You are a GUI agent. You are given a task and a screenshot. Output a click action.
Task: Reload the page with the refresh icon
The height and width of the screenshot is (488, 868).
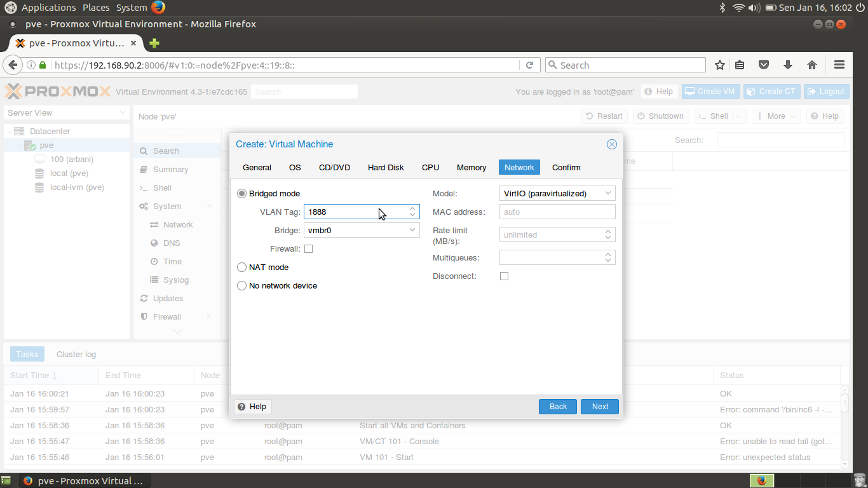pyautogui.click(x=529, y=65)
